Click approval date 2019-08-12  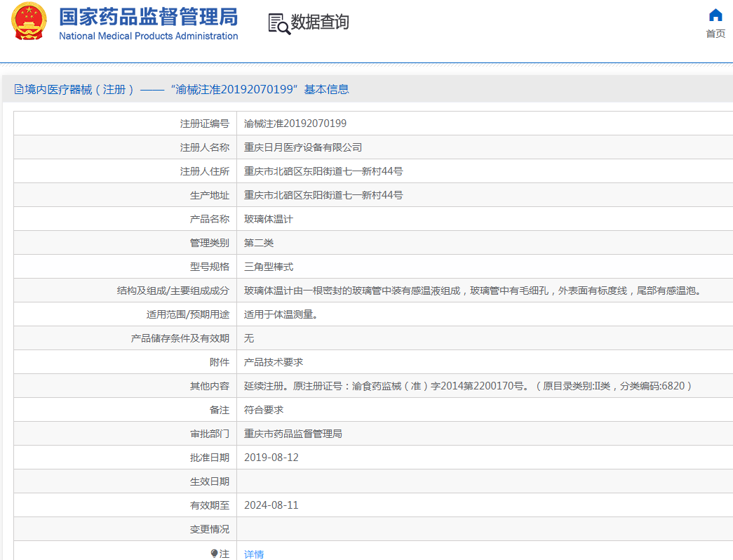(x=271, y=458)
